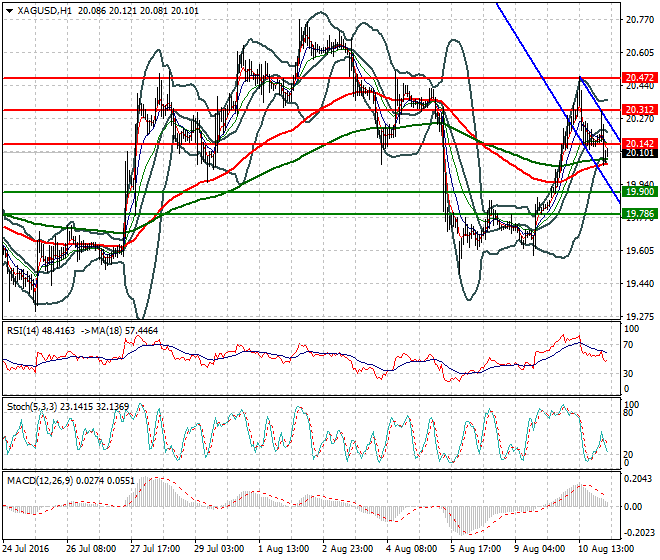The image size is (660, 560).
Task: Click the 4 Aug 08:00 time axis label
Action: [411, 549]
